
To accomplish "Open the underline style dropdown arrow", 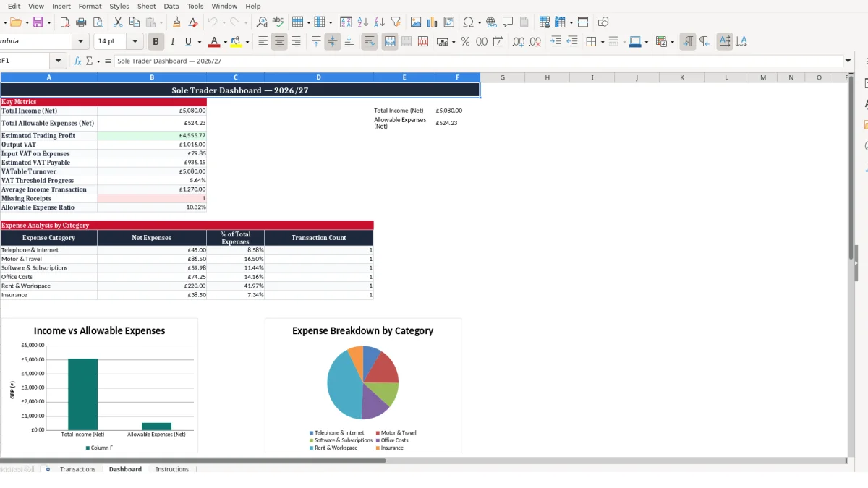I will click(x=199, y=42).
